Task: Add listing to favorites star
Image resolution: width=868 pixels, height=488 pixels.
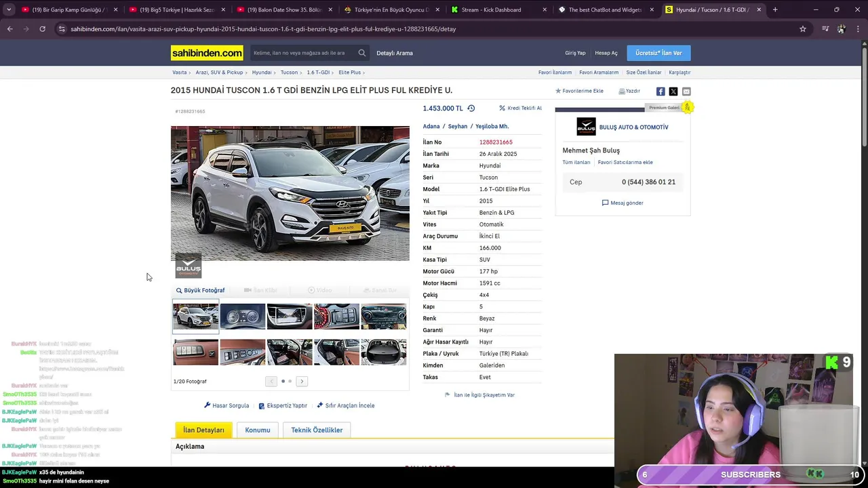Action: pos(579,91)
